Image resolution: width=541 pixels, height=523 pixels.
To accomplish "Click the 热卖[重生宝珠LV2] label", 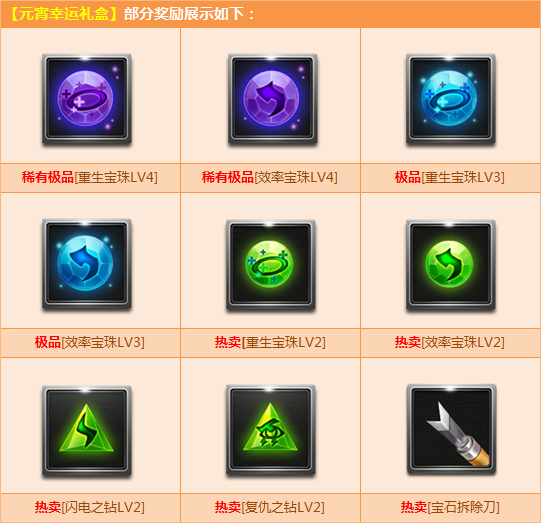I will pyautogui.click(x=270, y=342).
